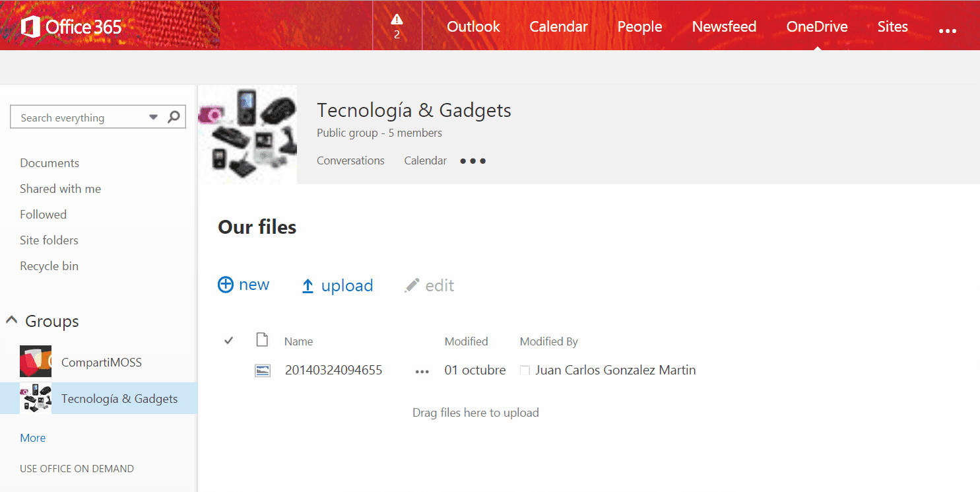The image size is (980, 492).
Task: Click the edit pencil icon
Action: click(412, 285)
